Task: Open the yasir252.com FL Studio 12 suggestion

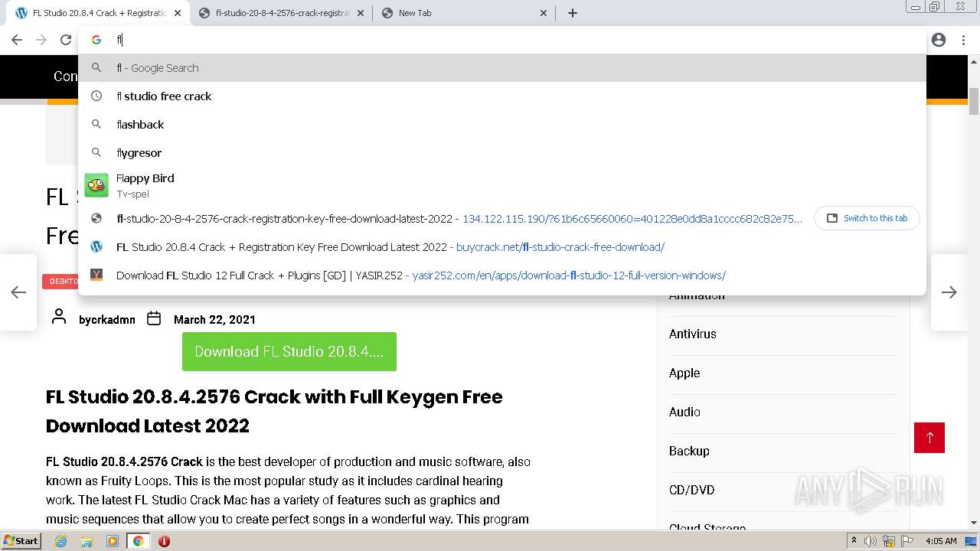Action: (502, 275)
